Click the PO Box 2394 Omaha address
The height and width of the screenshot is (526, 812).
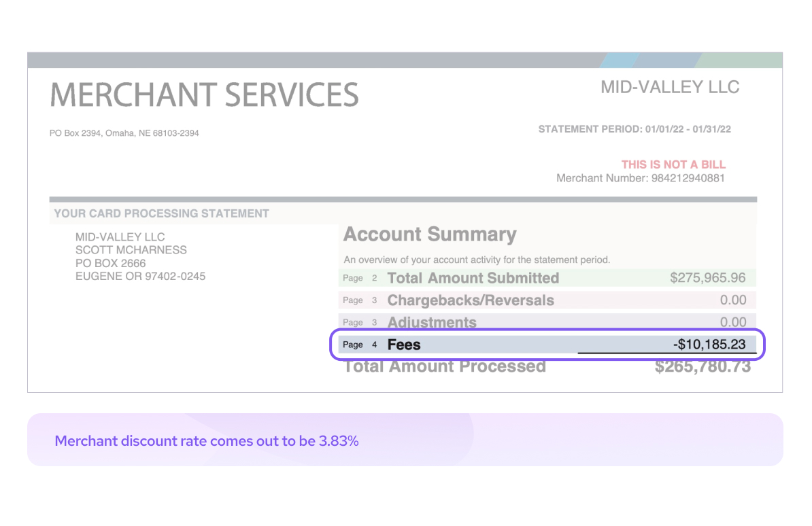124,133
